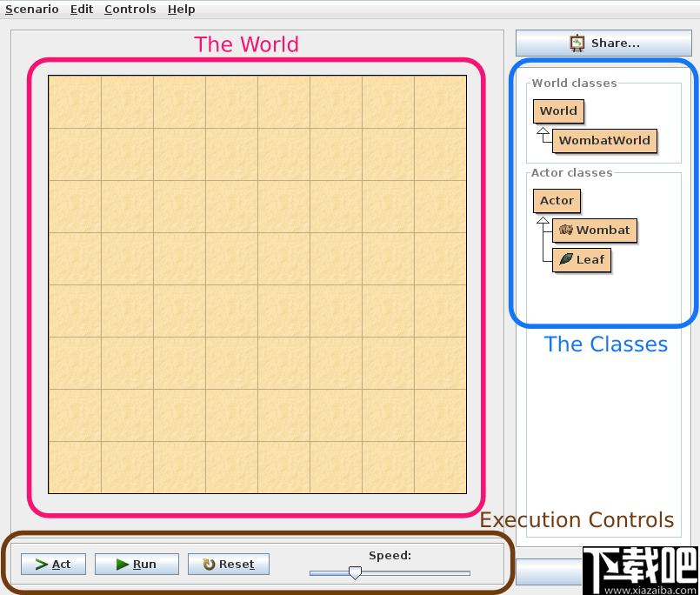This screenshot has width=700, height=595.
Task: Click the 'World classes' group heading
Action: point(574,84)
